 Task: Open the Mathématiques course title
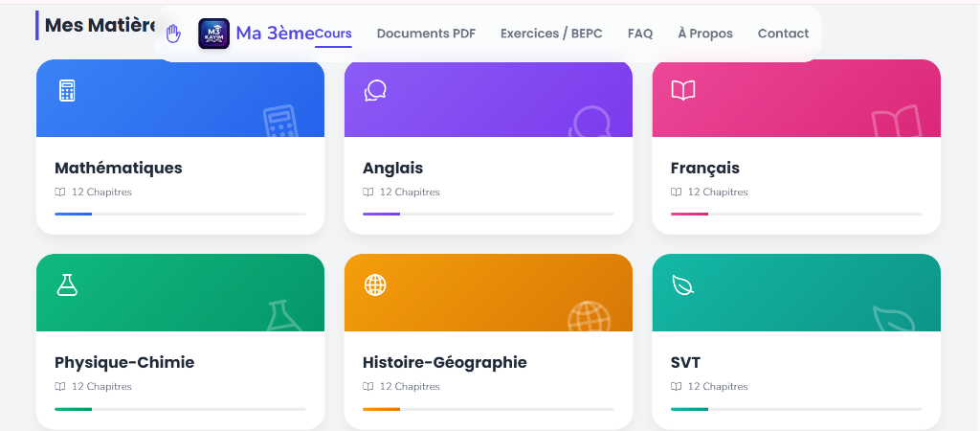click(118, 168)
